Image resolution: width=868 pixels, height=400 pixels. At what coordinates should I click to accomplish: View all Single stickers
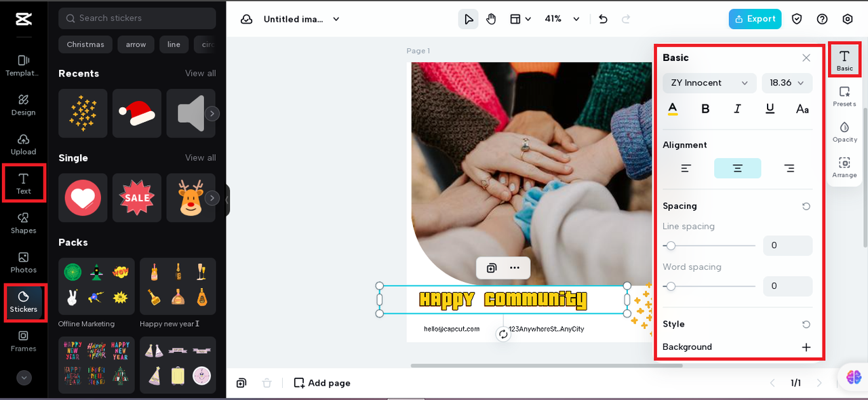[201, 157]
